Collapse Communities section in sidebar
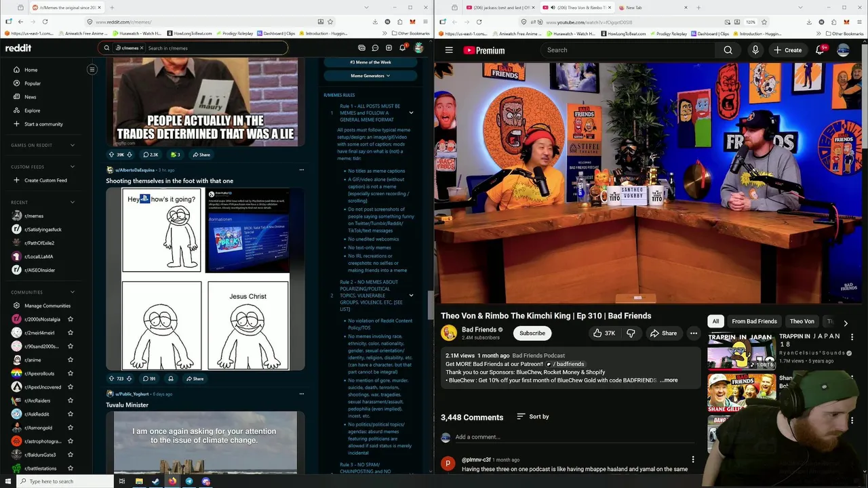 click(x=73, y=292)
